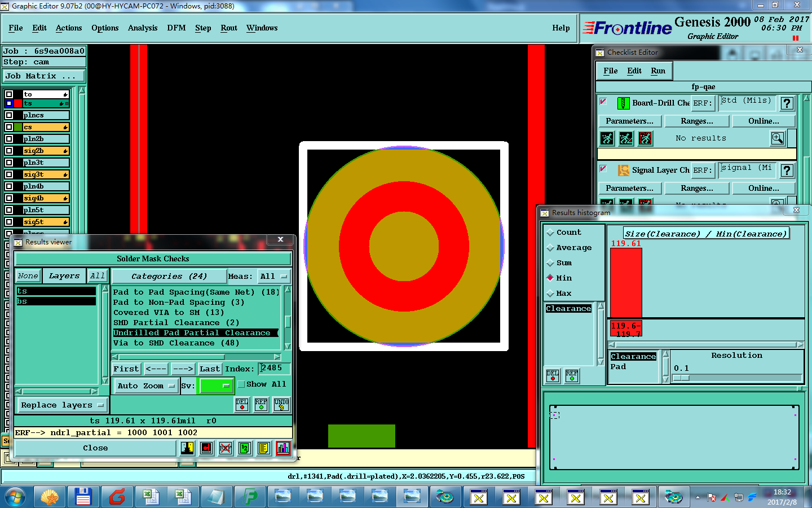Click the red color swatch of layer ts
Viewport: 812px width, 508px height.
pos(18,103)
